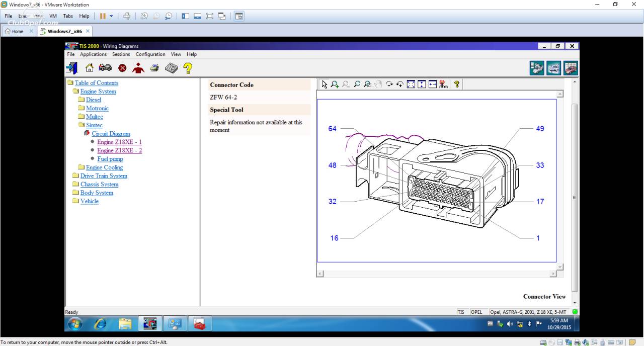
Task: Click the red toolbox taskbar icon
Action: (200, 324)
